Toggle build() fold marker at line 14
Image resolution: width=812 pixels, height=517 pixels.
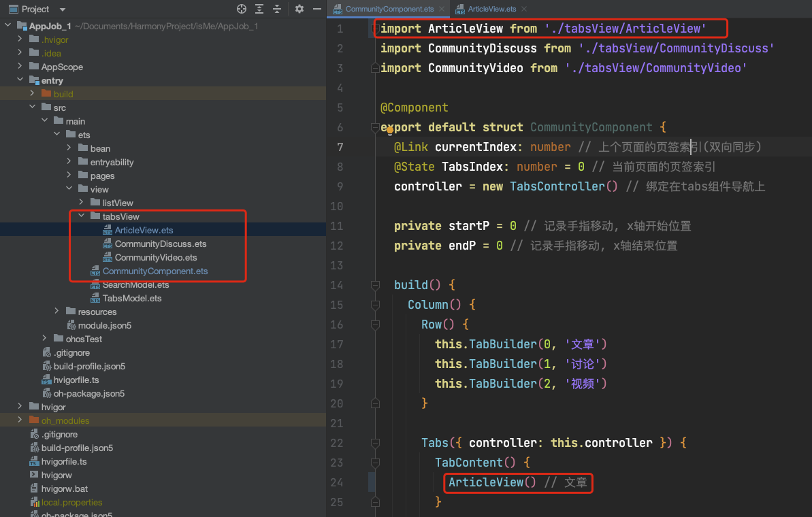(375, 285)
